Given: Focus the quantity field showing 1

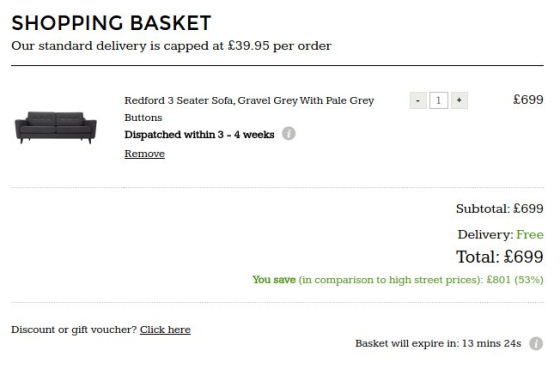Looking at the screenshot, I should 439,101.
